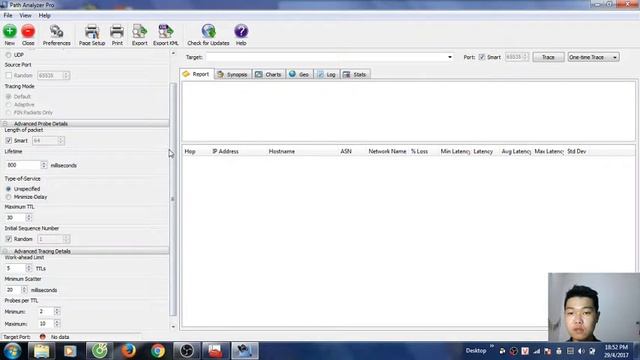
Task: Click the red Close icon
Action: [x=28, y=31]
